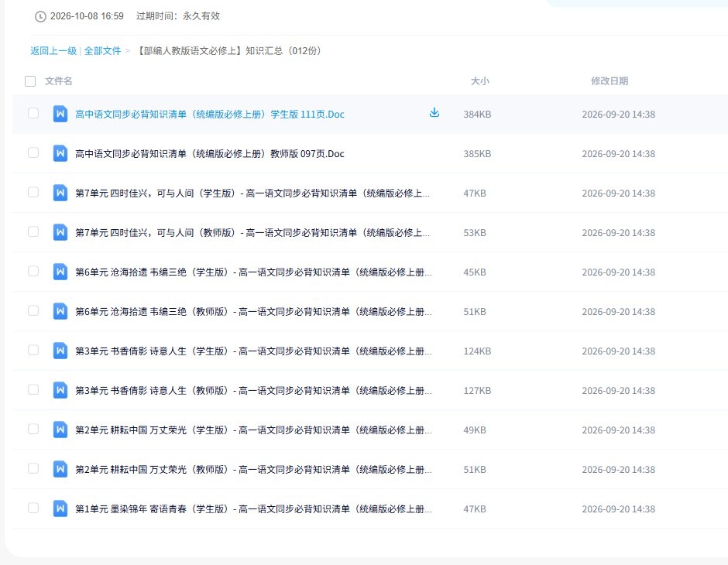The height and width of the screenshot is (565, 728).
Task: Click the 127KB size value
Action: point(477,390)
